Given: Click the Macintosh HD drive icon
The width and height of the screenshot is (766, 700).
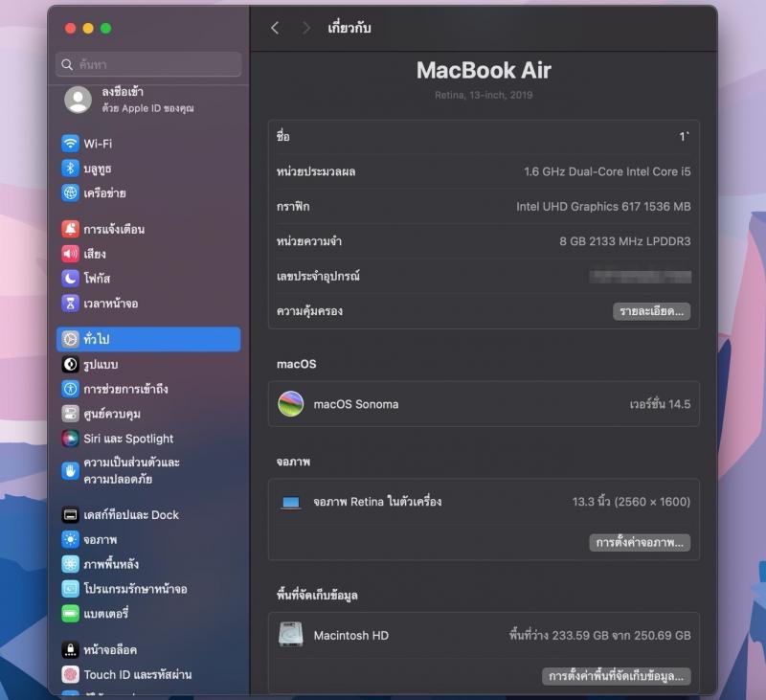Looking at the screenshot, I should (291, 635).
